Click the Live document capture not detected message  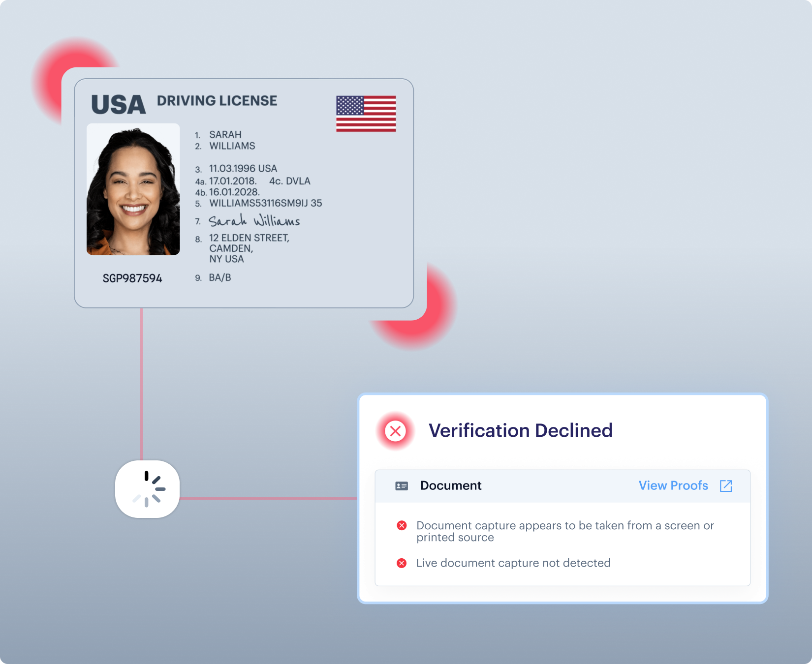513,563
